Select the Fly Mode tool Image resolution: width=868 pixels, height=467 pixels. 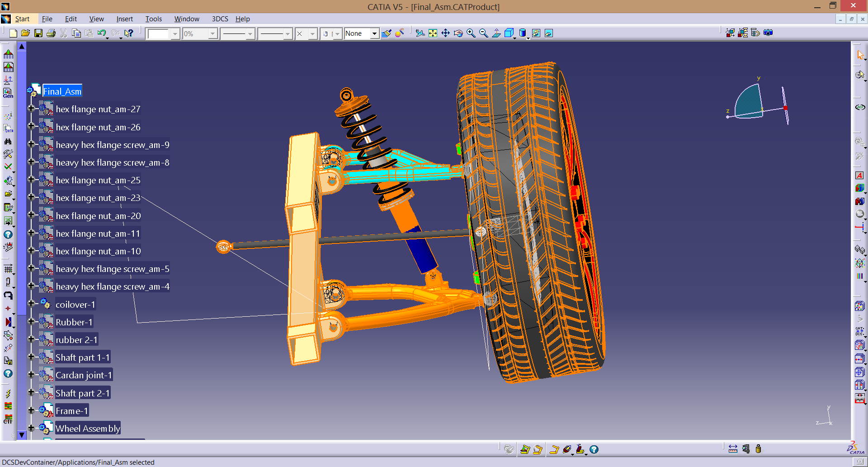pos(420,33)
